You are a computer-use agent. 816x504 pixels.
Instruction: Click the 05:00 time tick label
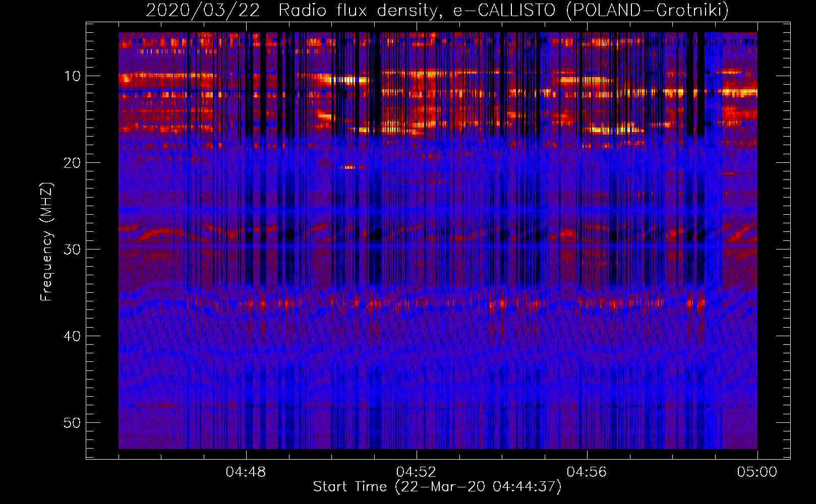[x=757, y=472]
